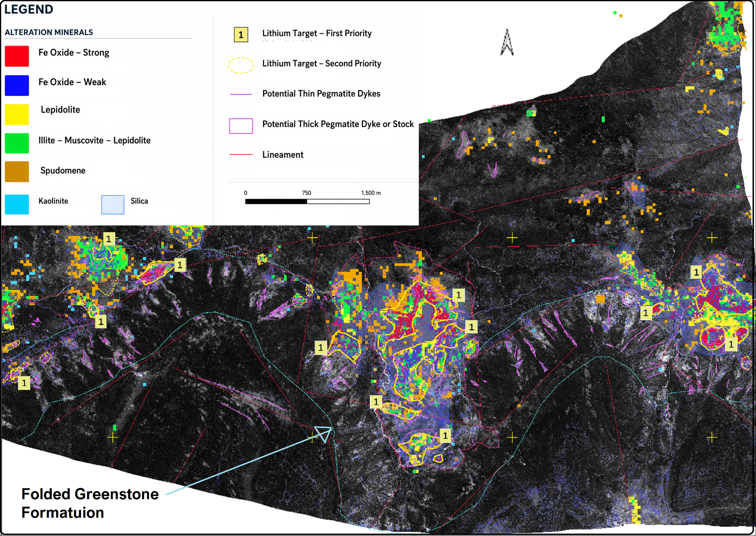Click the cyan Kaolinite legend swatch
The width and height of the screenshot is (756, 536).
point(17,205)
